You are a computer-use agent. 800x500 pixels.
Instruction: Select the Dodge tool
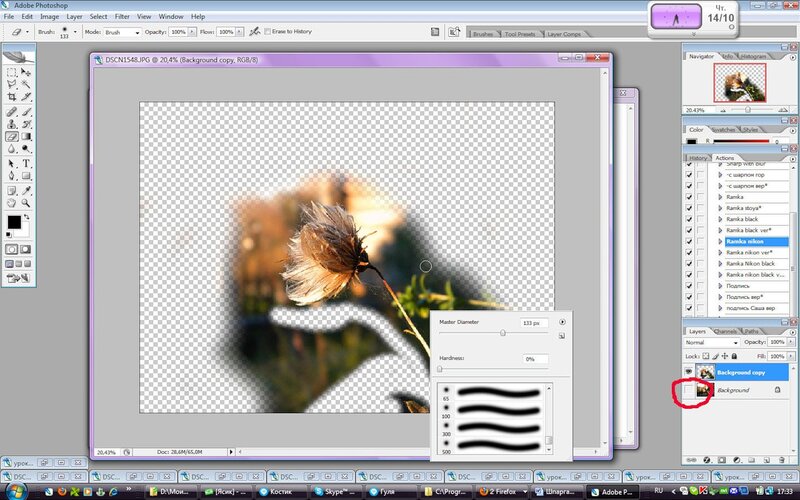coord(26,149)
